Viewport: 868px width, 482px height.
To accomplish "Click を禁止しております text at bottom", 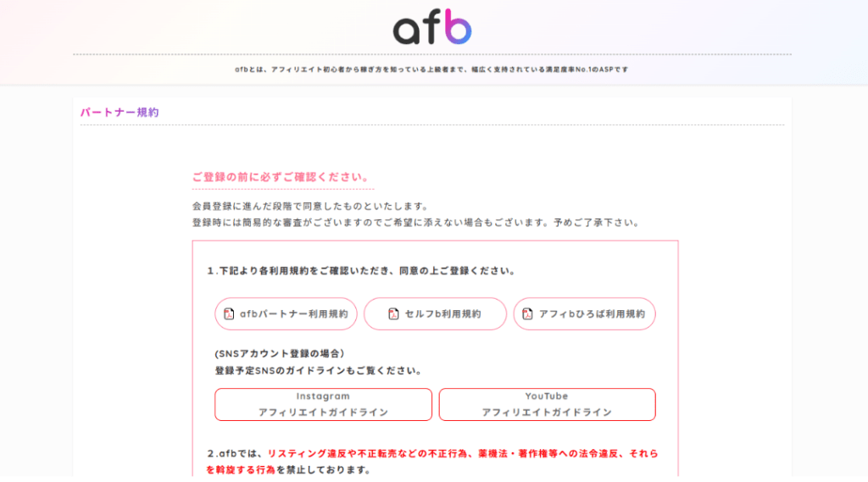I will pos(323,469).
